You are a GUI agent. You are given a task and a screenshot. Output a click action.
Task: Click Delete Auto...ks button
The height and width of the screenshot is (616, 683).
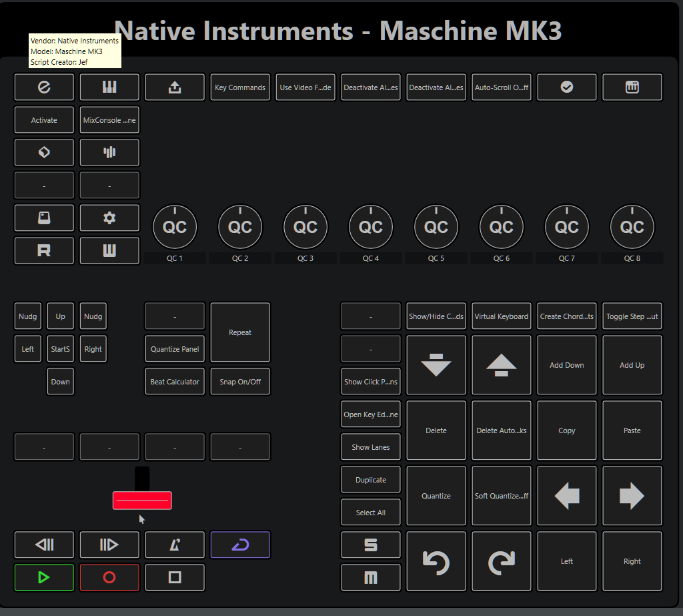coord(502,430)
